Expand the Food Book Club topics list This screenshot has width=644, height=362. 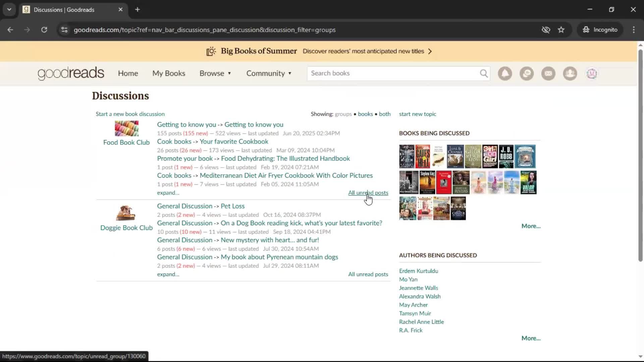coord(168,193)
